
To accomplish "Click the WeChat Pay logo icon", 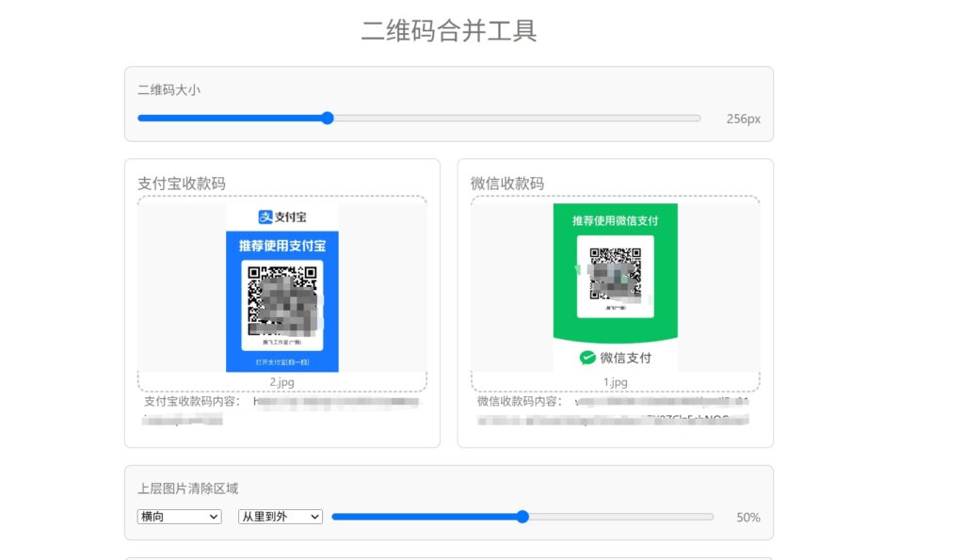I will click(587, 358).
